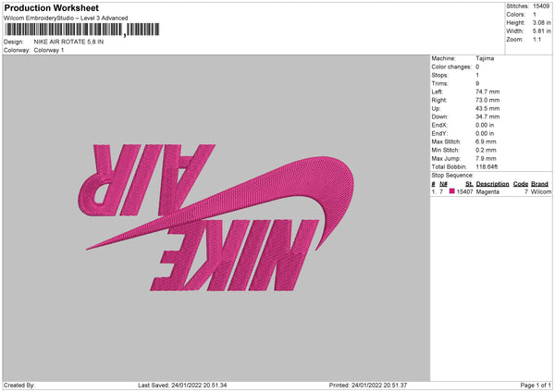Click the mirrored NIKE lettering
Image resolution: width=555 pixels, height=392 pixels.
tap(234, 255)
